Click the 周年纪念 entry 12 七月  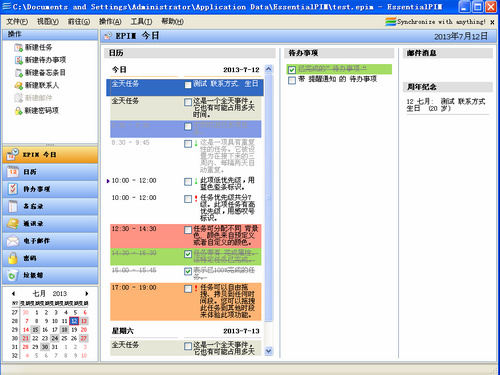coord(446,105)
